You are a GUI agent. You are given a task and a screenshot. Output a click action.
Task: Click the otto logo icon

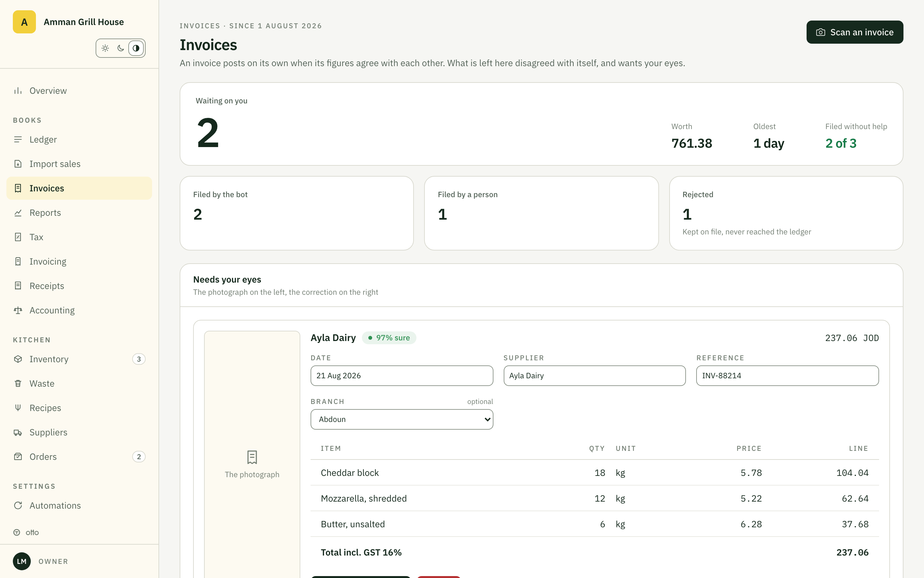point(17,532)
